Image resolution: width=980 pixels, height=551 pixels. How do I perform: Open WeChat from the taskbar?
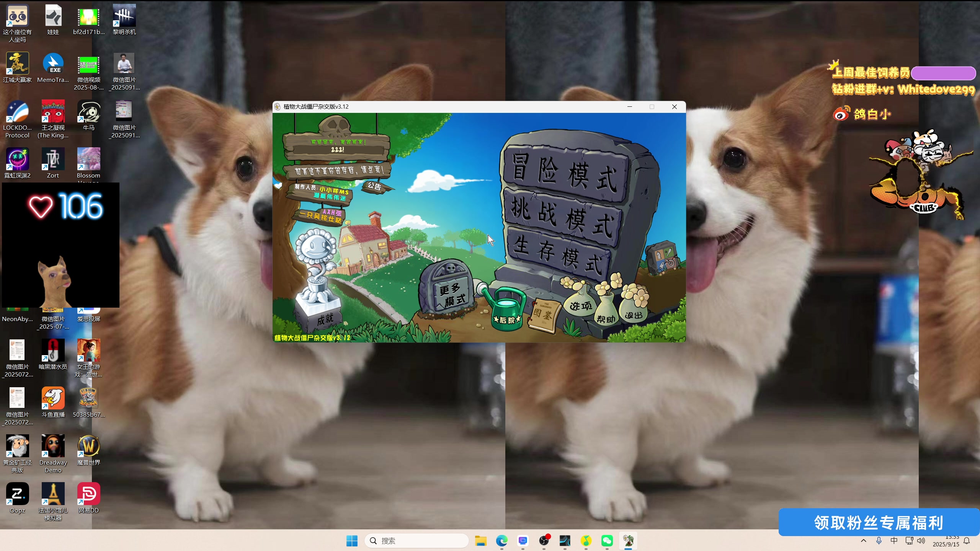607,541
